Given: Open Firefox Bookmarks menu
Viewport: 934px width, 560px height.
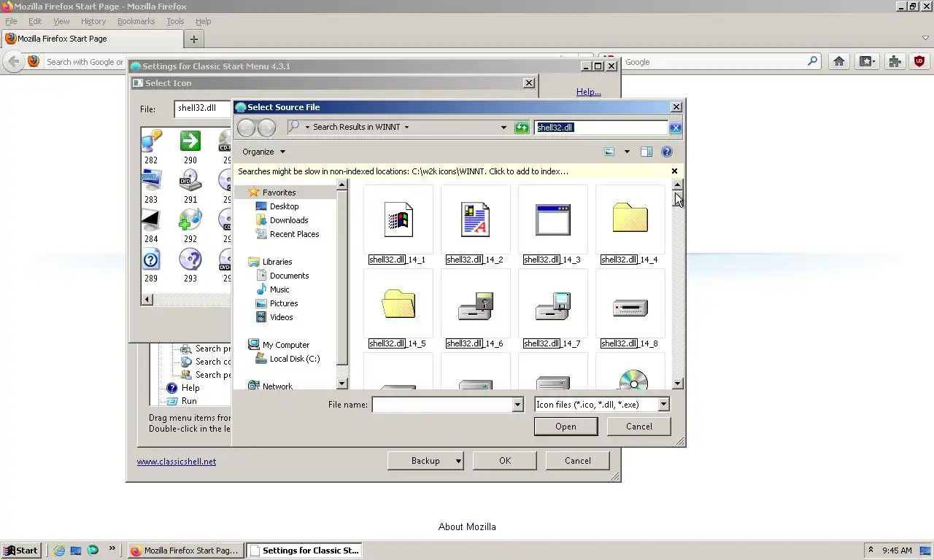Looking at the screenshot, I should (136, 22).
